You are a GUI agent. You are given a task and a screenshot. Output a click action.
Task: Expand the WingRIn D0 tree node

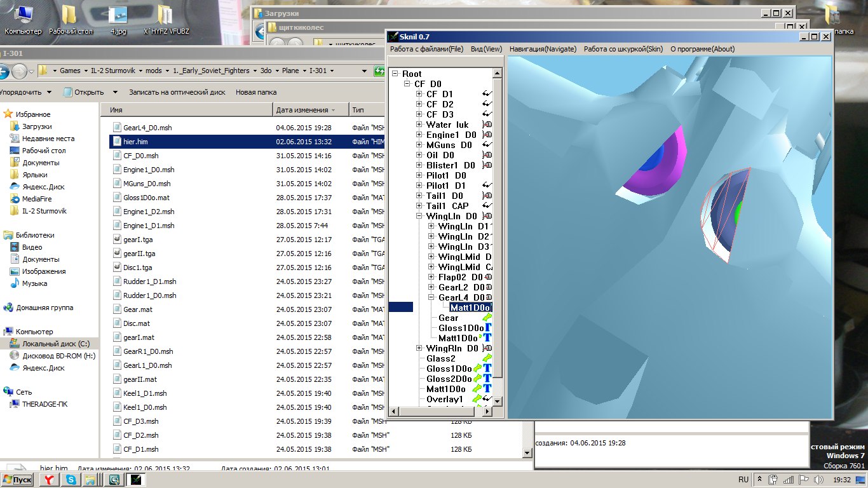tap(419, 348)
